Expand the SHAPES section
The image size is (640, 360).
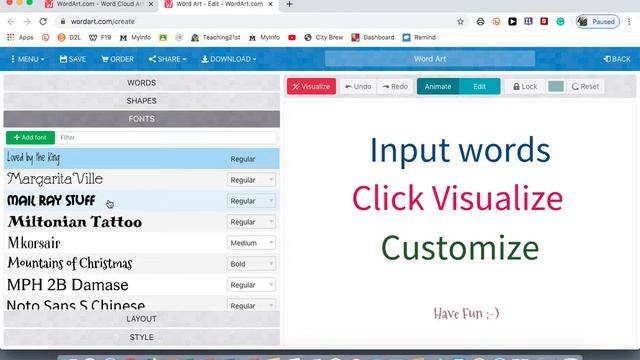click(142, 101)
